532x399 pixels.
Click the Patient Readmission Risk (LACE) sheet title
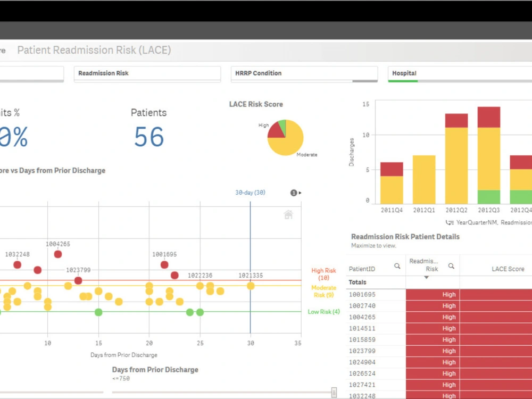94,50
